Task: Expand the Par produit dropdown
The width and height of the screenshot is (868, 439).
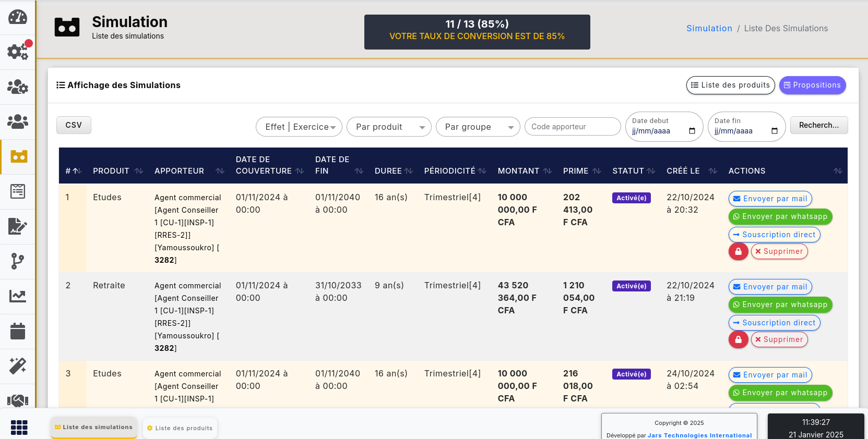Action: 389,127
